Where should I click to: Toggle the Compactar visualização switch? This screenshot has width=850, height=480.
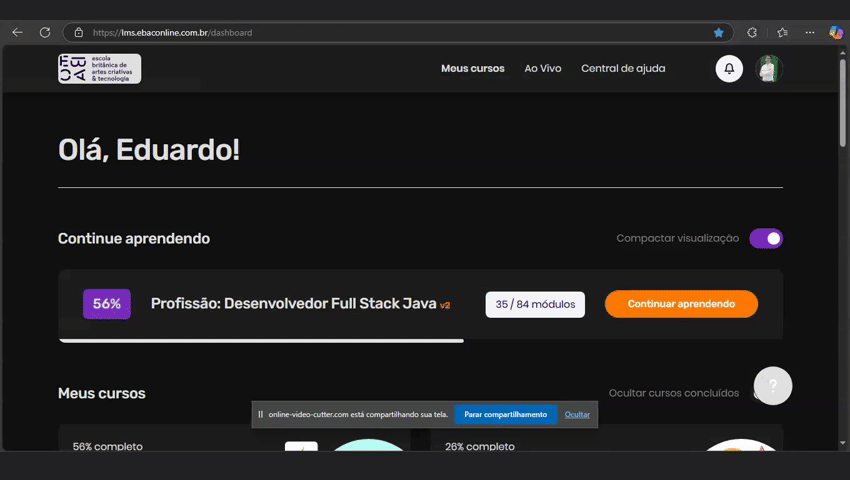pos(766,238)
